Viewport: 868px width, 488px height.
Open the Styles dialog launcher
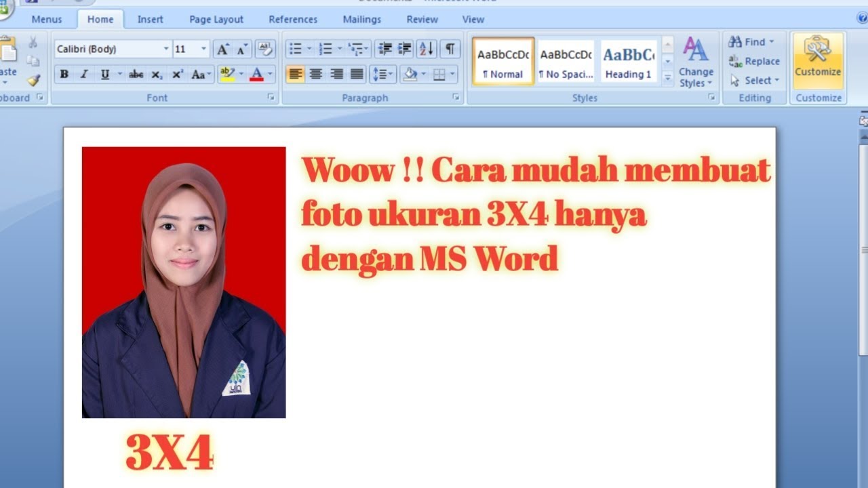tap(711, 98)
